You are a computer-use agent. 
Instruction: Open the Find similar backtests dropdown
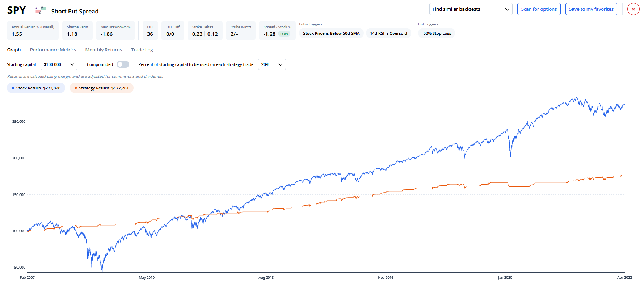(x=471, y=9)
